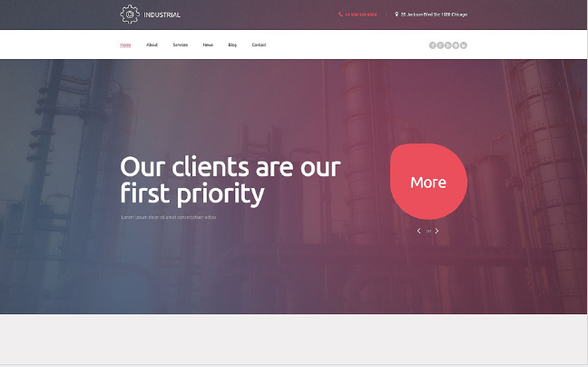The width and height of the screenshot is (588, 367).
Task: Visit the Blog page
Action: [232, 45]
